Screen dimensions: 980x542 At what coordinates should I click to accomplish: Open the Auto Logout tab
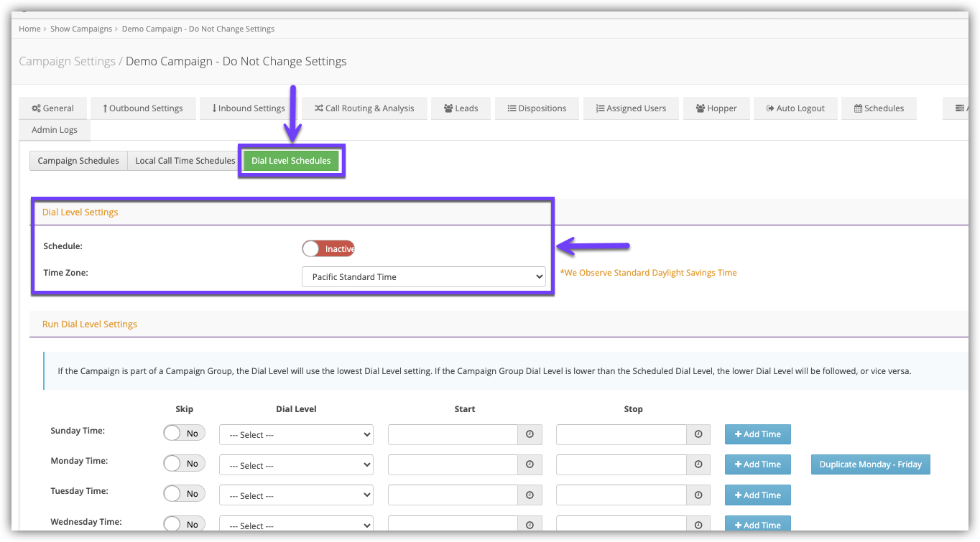pos(795,108)
